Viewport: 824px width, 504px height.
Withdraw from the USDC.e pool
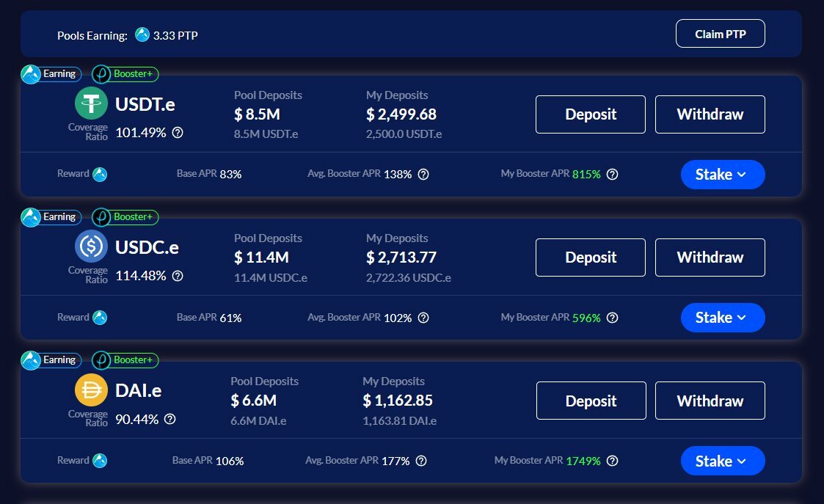[710, 258]
